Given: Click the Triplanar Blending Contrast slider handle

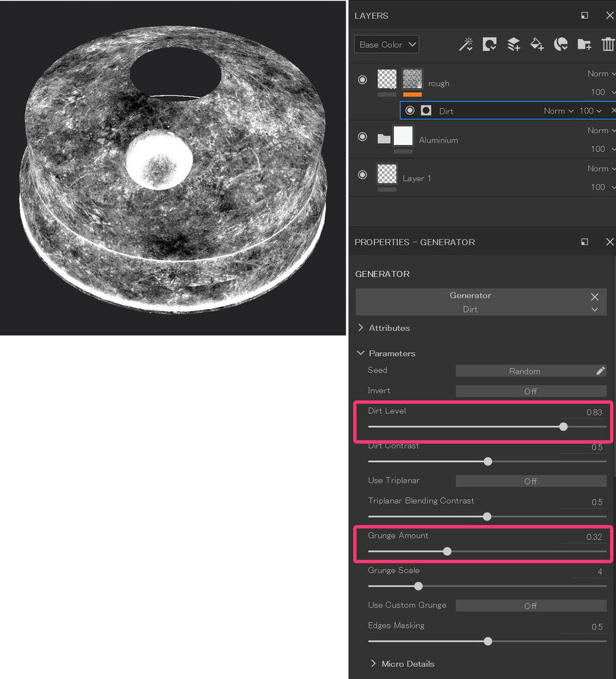Looking at the screenshot, I should click(487, 517).
